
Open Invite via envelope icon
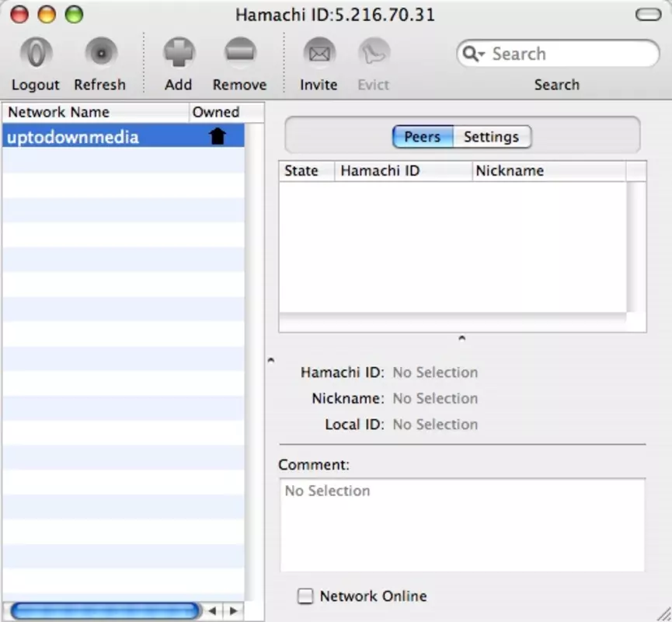(x=319, y=53)
